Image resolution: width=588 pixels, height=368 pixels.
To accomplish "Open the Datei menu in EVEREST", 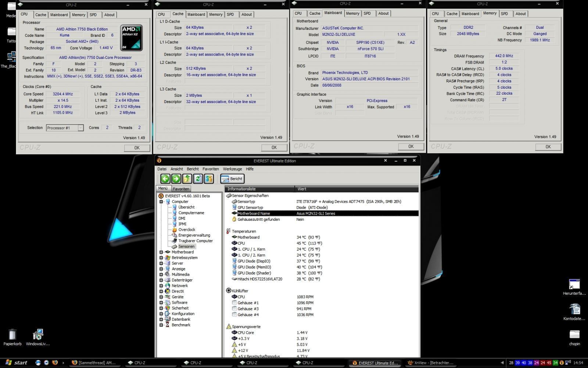I will [x=162, y=169].
